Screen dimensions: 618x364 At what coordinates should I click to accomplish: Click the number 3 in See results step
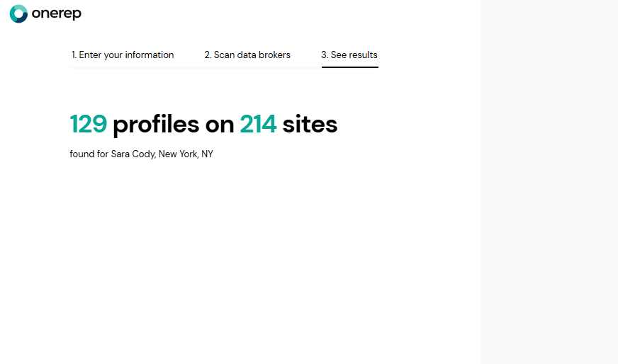tap(324, 55)
